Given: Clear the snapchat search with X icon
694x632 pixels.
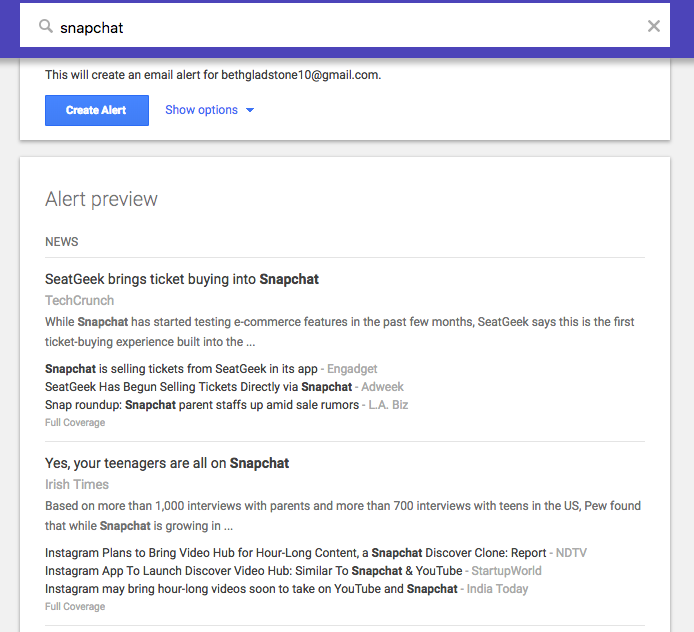Looking at the screenshot, I should (654, 26).
